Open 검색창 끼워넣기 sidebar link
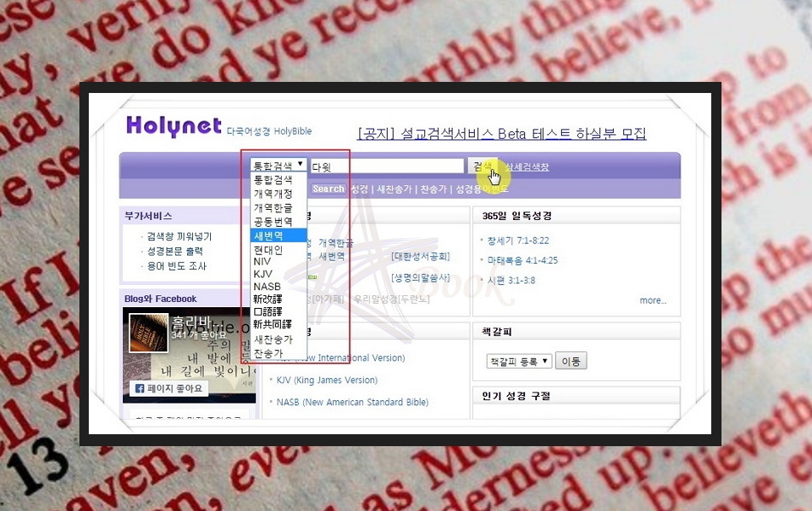Viewport: 812px width, 511px height. 179,236
